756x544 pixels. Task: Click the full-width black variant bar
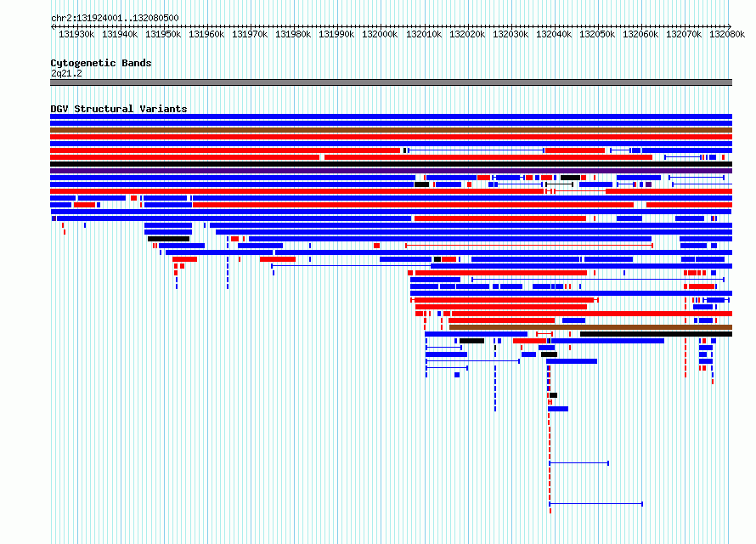coord(391,164)
